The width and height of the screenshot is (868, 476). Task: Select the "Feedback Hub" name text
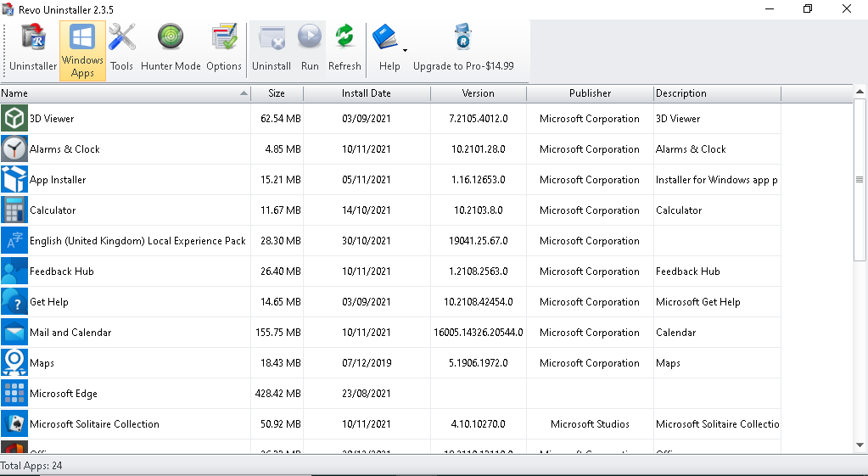coord(62,272)
